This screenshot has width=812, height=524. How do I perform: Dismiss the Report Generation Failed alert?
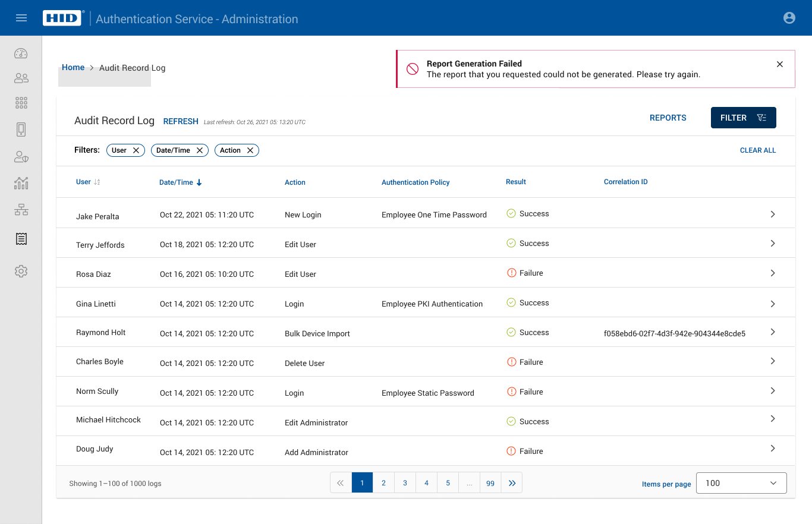coord(780,64)
